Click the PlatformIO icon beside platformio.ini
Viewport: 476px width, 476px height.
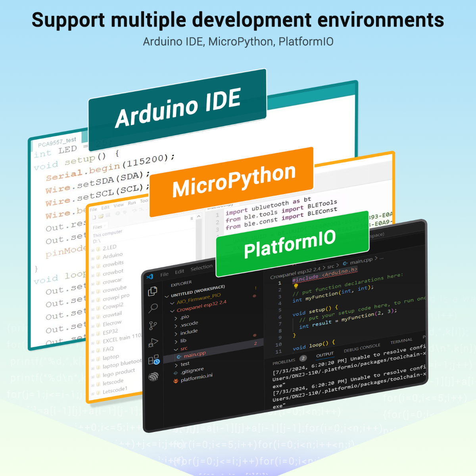176,381
